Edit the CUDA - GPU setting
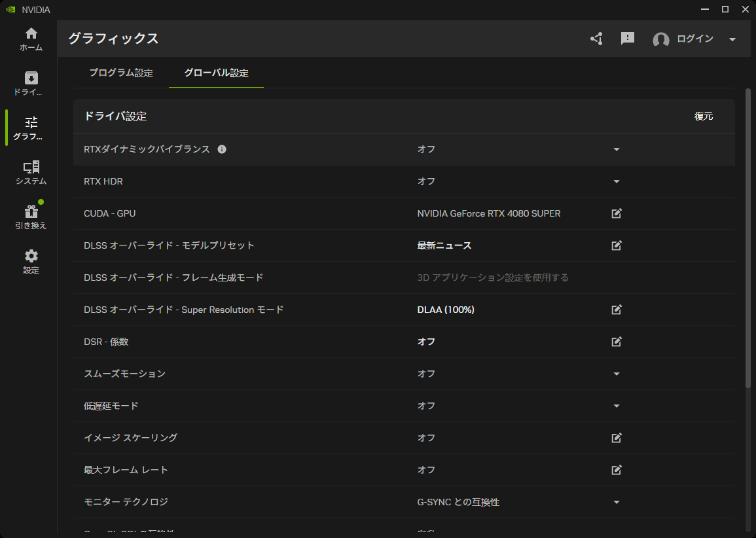This screenshot has height=538, width=756. pyautogui.click(x=616, y=213)
